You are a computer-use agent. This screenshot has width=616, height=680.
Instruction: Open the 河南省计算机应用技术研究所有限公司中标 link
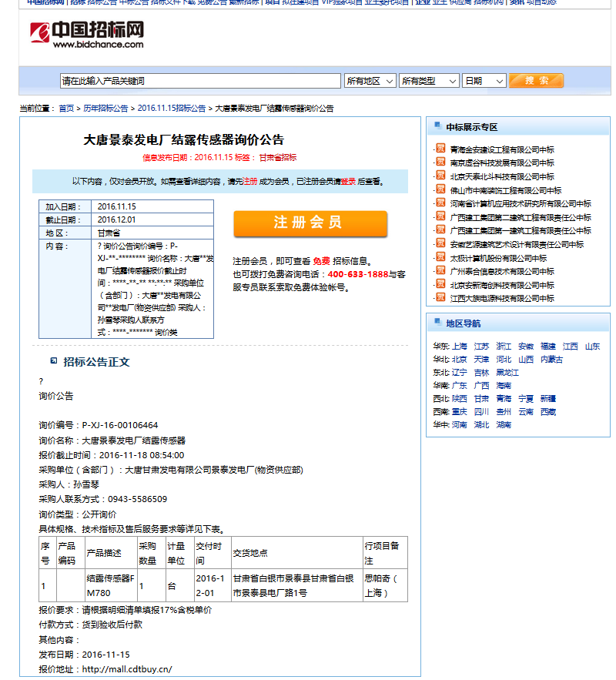click(521, 203)
